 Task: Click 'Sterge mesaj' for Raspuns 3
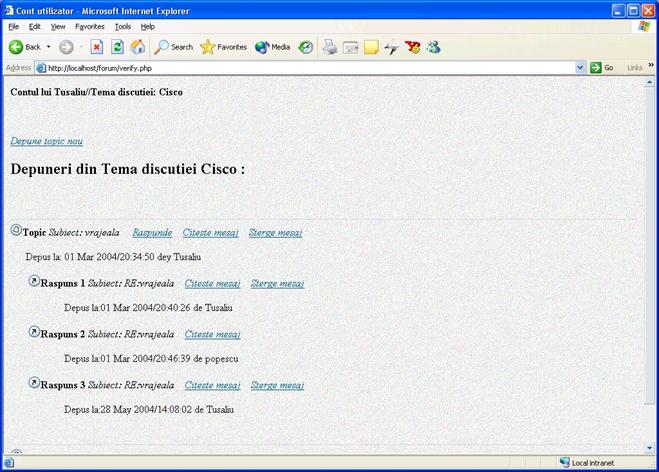coord(277,385)
